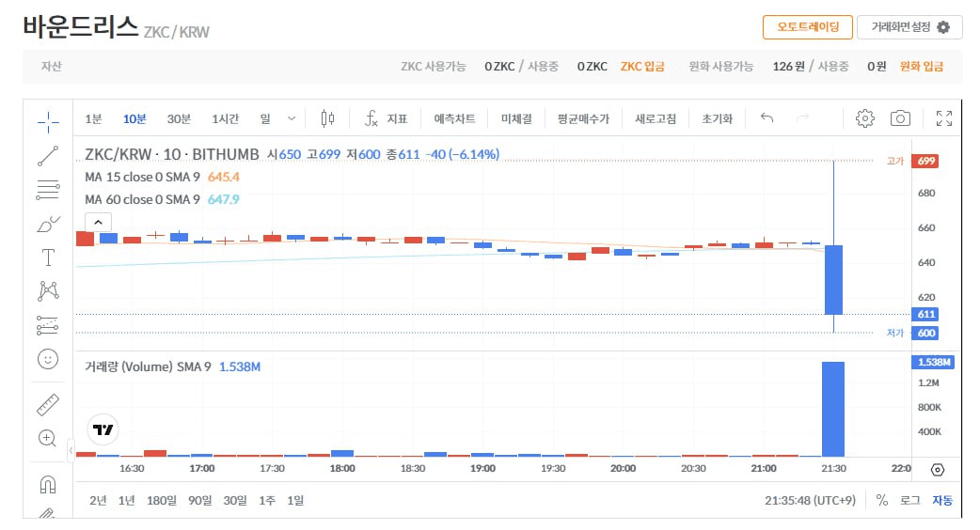Open the emoji sticker tool

tap(48, 359)
